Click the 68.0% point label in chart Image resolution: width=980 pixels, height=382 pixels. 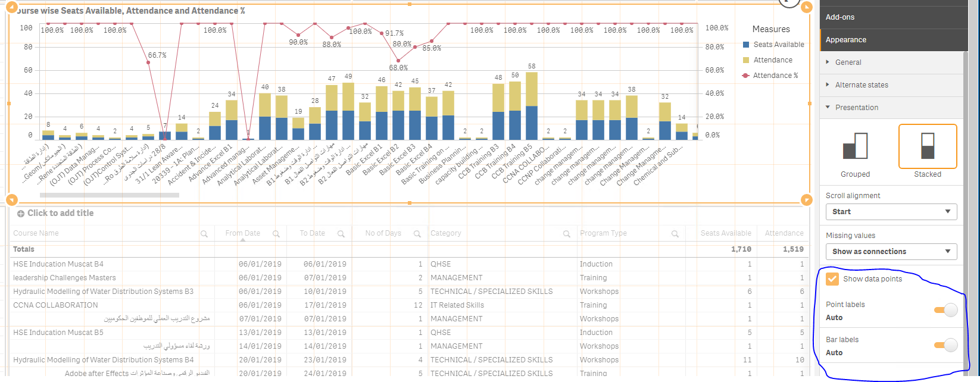(x=398, y=68)
